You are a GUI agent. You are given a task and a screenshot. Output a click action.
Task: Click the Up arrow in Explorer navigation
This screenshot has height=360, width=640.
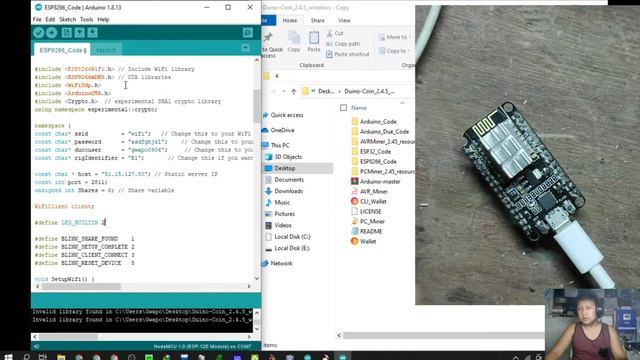[x=293, y=91]
